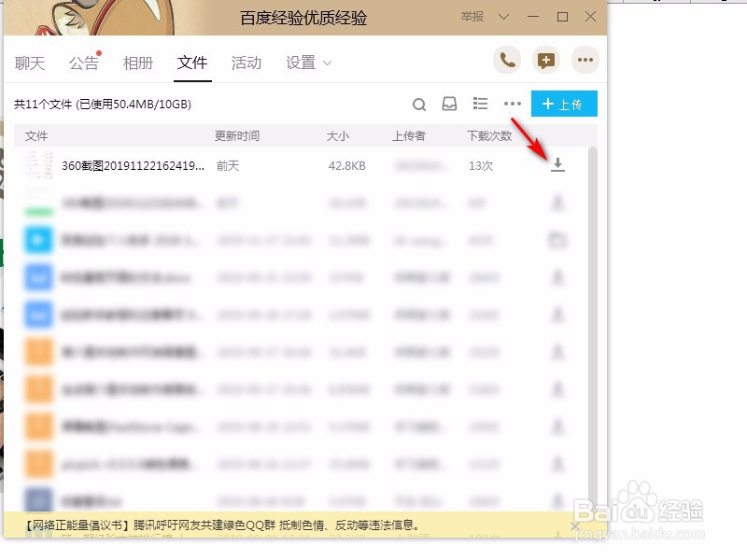Viewport: 747px width, 560px height.
Task: Expand the 设置 dropdown
Action: (308, 63)
